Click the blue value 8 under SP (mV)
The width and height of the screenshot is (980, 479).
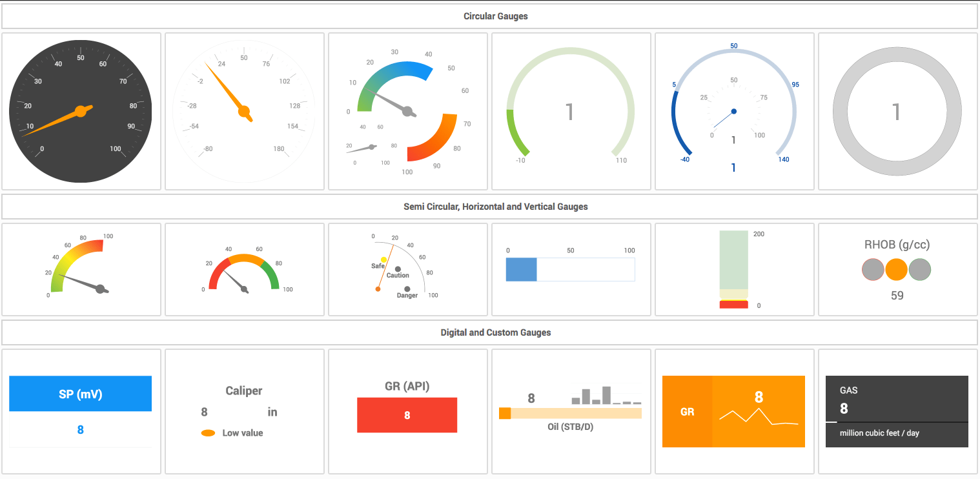pos(81,430)
